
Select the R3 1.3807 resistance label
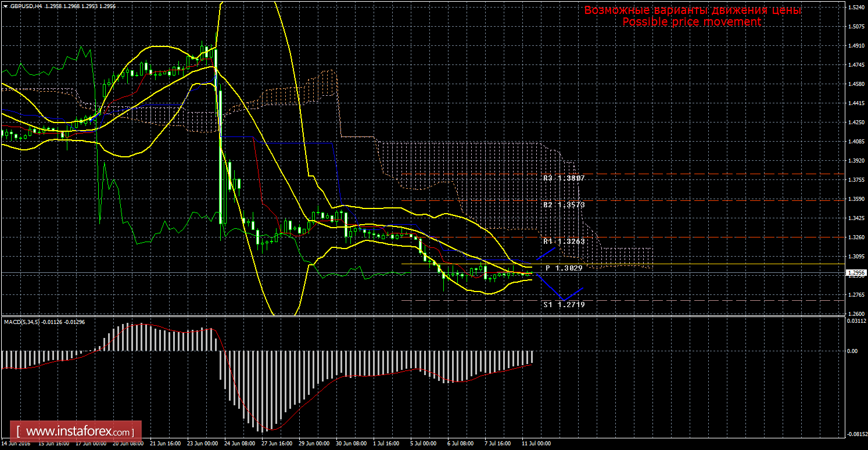click(x=564, y=178)
